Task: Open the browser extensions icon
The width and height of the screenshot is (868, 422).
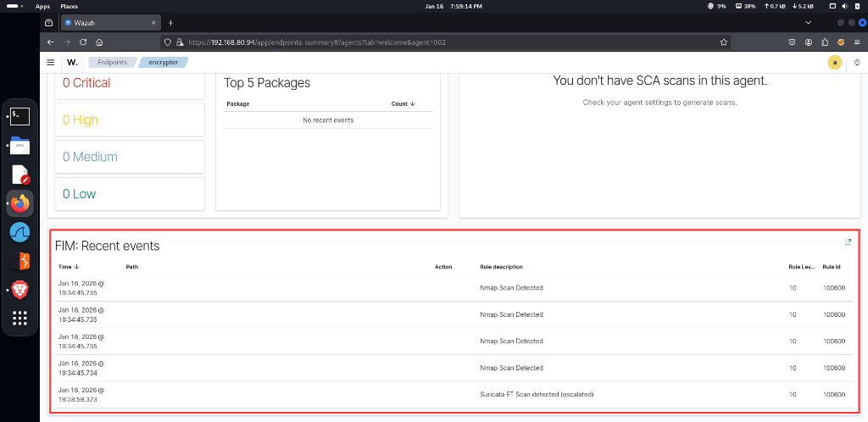Action: pyautogui.click(x=825, y=42)
